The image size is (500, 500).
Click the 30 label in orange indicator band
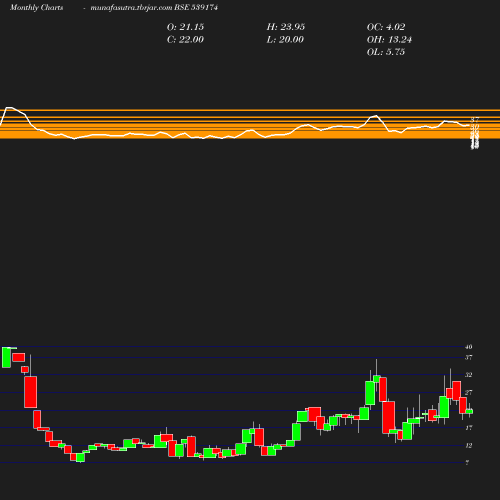[475, 127]
